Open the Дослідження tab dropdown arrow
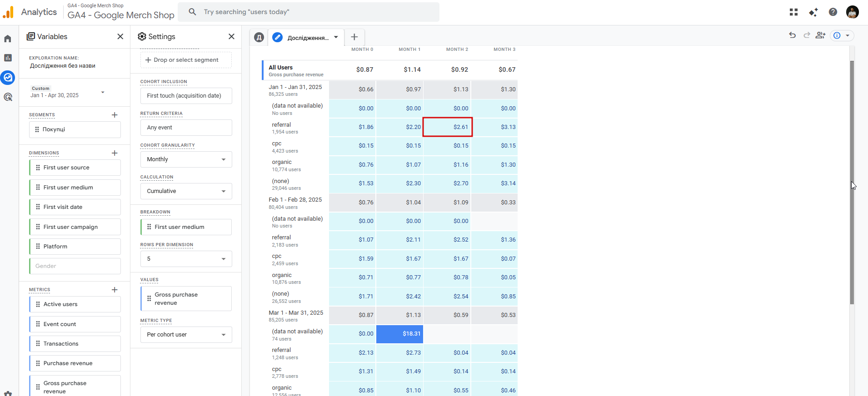 pyautogui.click(x=336, y=37)
